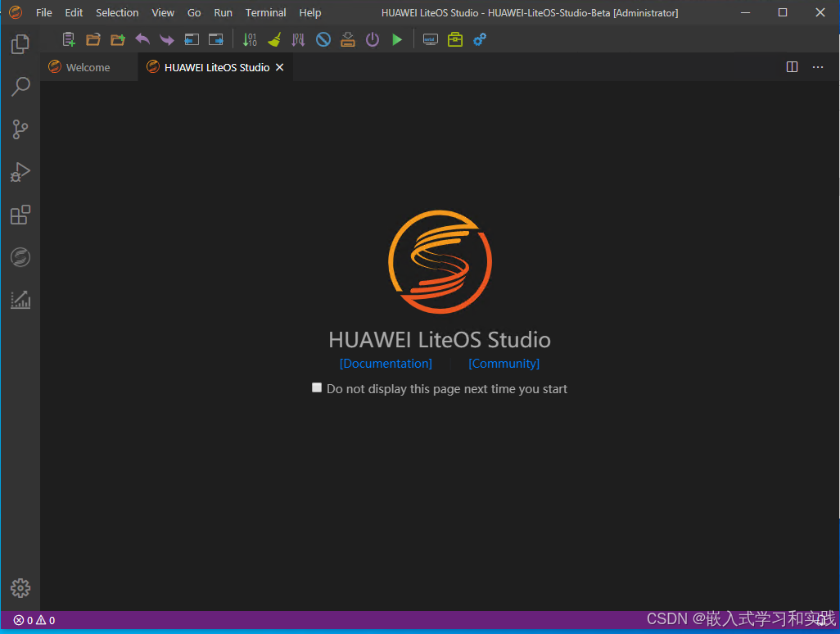Open the View menu
The height and width of the screenshot is (634, 840).
tap(163, 12)
